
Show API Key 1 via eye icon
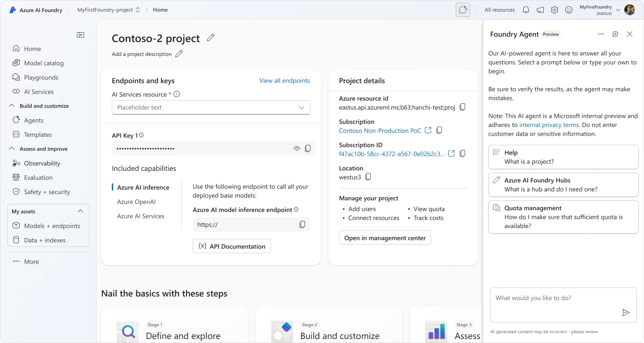pyautogui.click(x=297, y=148)
